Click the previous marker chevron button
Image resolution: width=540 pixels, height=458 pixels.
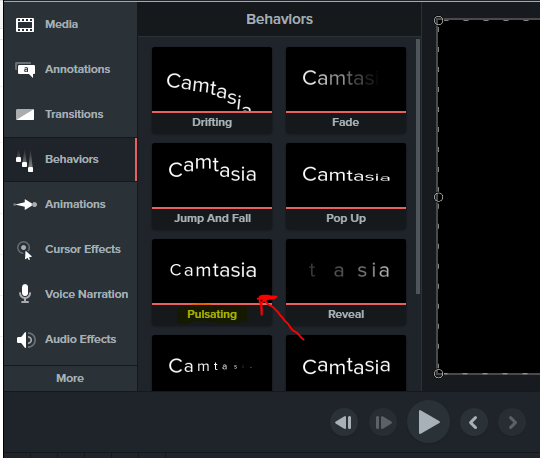pos(474,422)
